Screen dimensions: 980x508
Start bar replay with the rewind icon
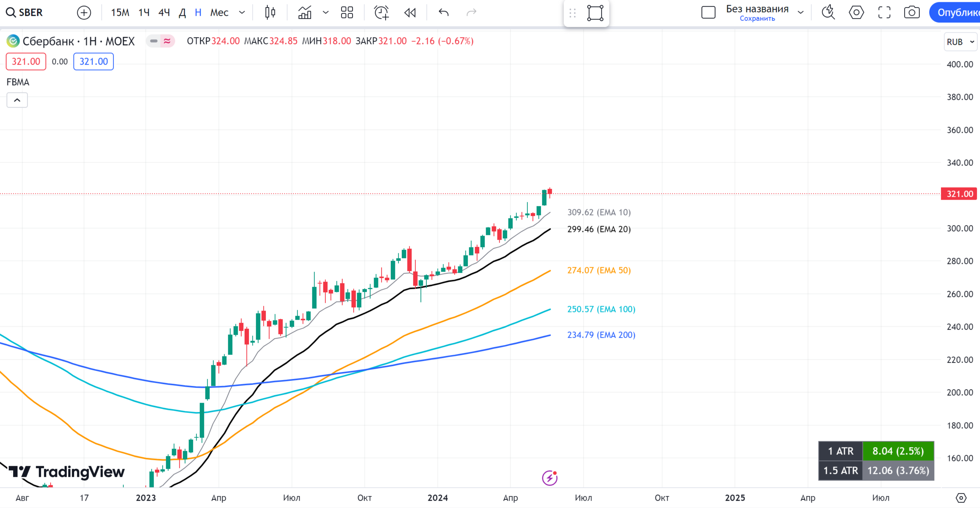[410, 12]
